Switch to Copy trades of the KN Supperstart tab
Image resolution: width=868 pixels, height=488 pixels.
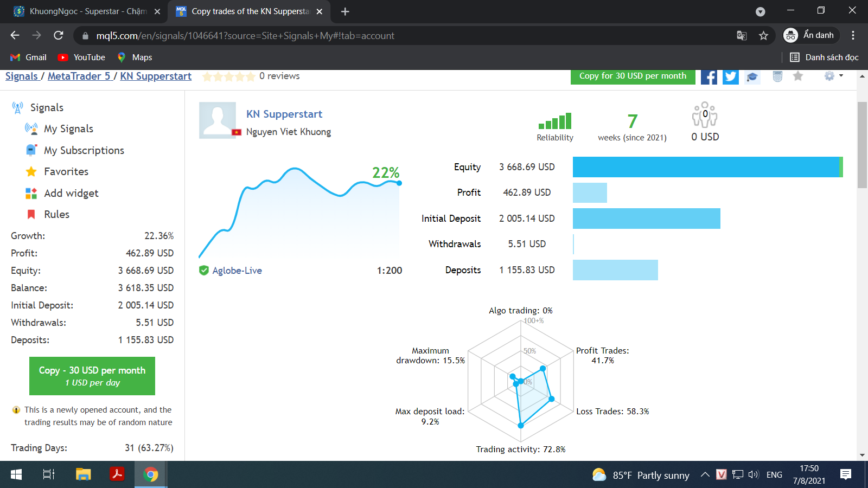coord(243,11)
